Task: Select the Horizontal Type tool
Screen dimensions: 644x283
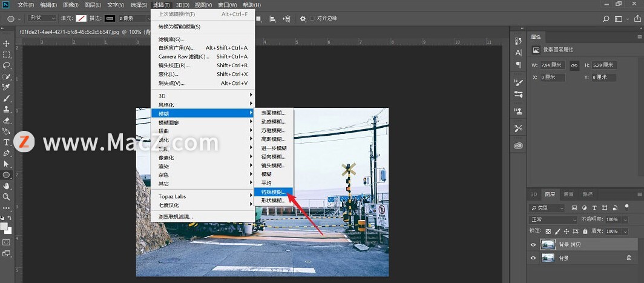Action: click(x=7, y=142)
